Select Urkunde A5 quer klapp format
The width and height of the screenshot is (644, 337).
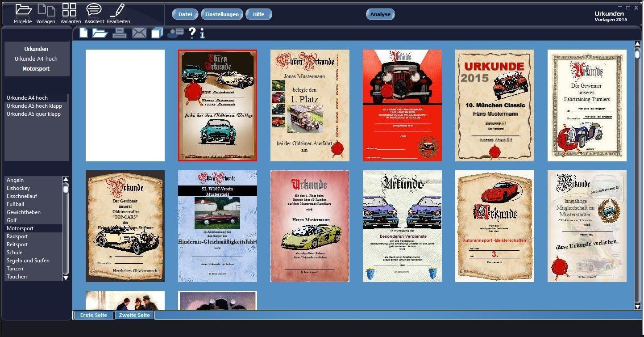tap(34, 114)
